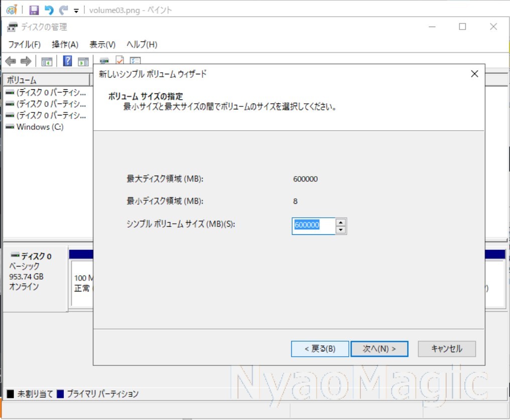Click the Disk Management window icon
This screenshot has height=420, width=510.
[13, 27]
